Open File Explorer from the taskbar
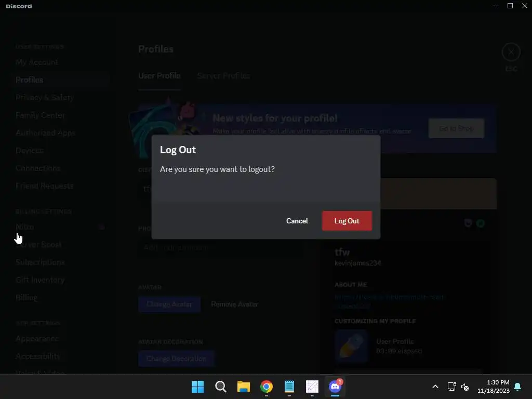 tap(243, 387)
